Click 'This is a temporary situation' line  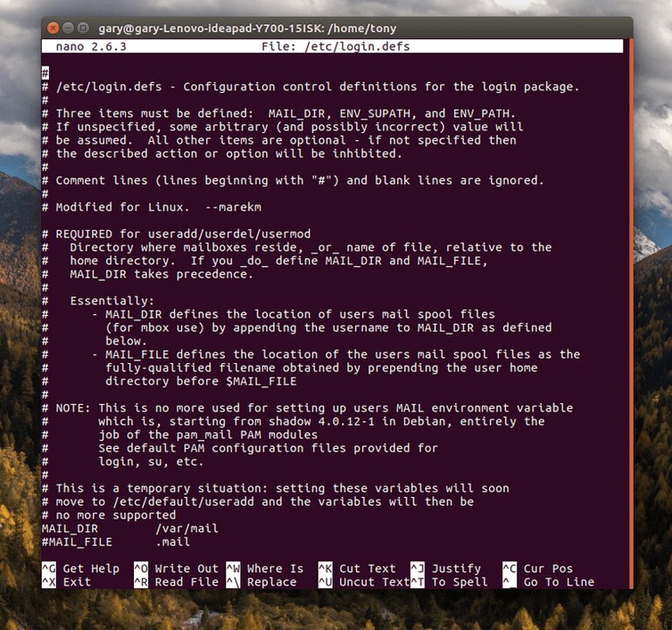[x=276, y=488]
